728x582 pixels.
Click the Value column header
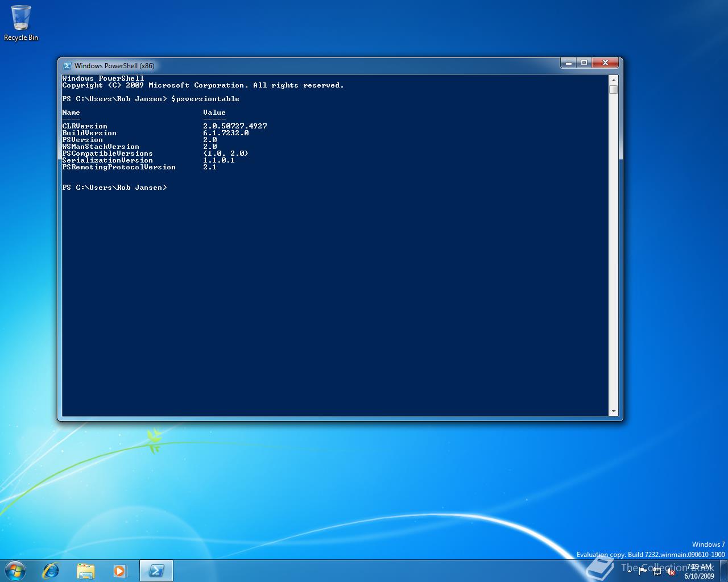tap(214, 113)
